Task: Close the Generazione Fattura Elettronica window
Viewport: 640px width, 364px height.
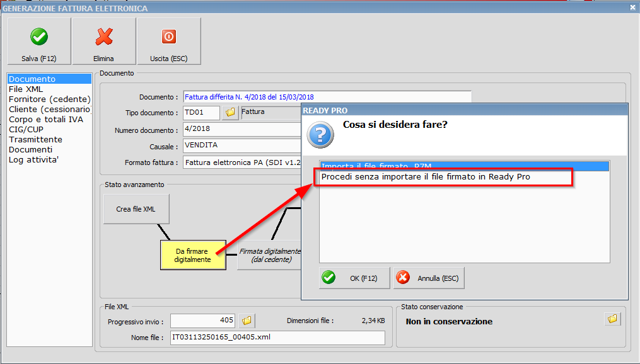Action: (x=632, y=8)
